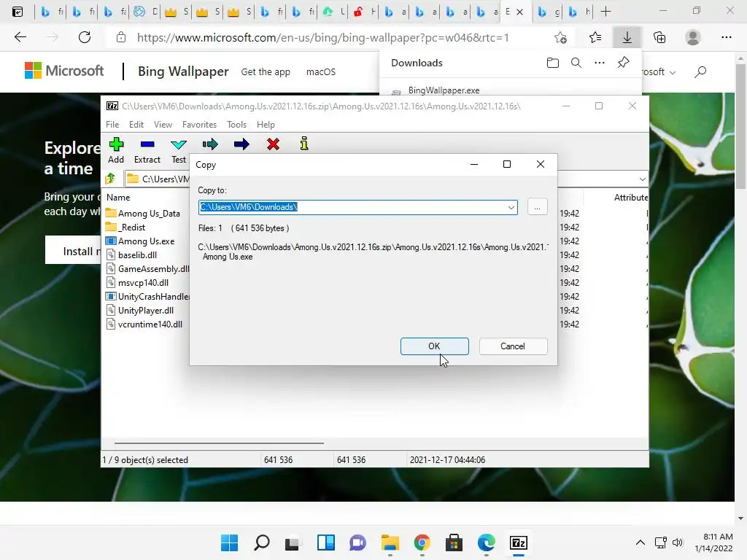Screen dimensions: 747x560
Task: Click the Edge profile avatar
Action: 693,37
